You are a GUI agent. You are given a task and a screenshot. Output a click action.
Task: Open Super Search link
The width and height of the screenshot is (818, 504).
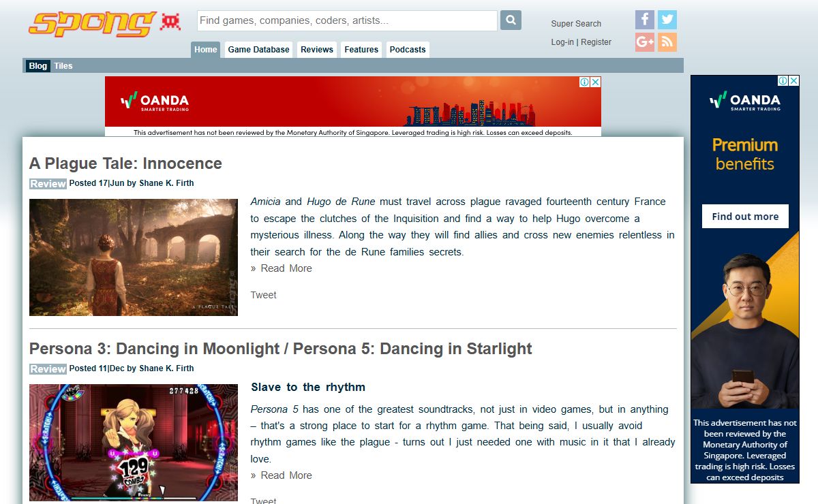click(576, 24)
